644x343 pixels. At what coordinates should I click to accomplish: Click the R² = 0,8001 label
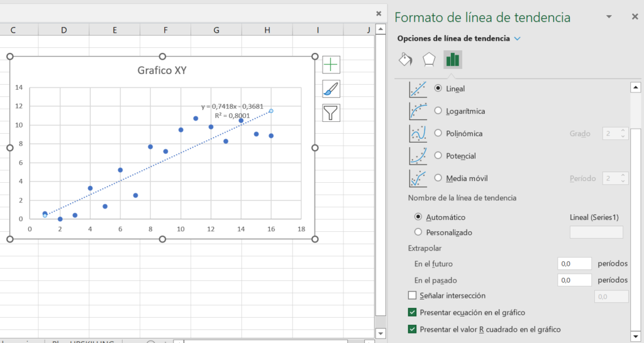[x=232, y=116]
